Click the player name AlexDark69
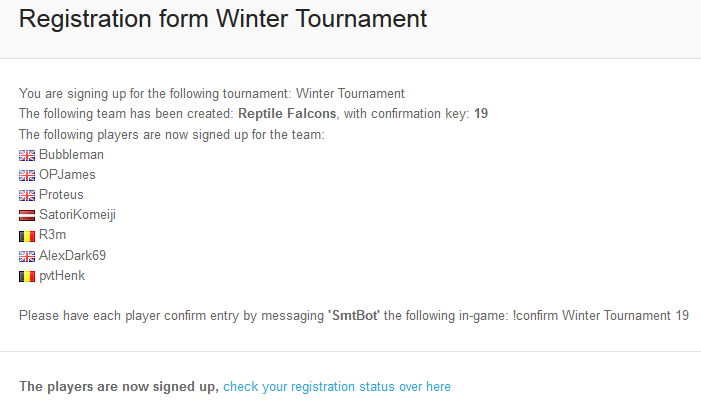The height and width of the screenshot is (404, 701). coord(72,256)
